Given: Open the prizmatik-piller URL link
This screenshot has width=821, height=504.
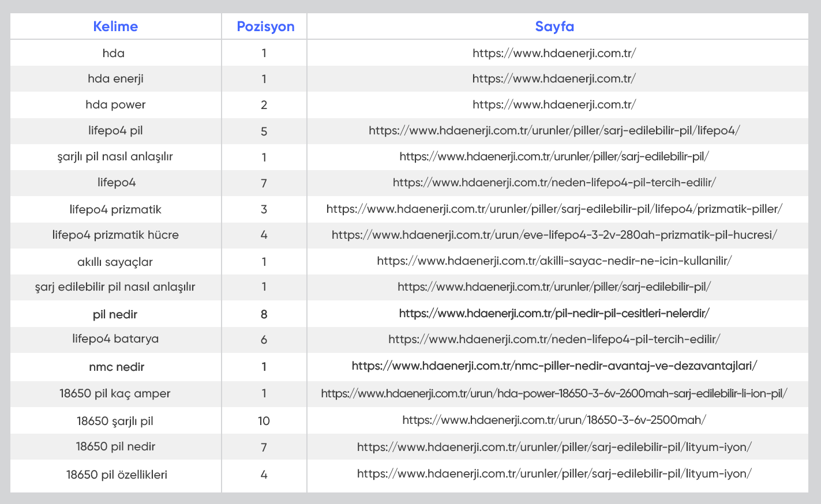Looking at the screenshot, I should (554, 209).
